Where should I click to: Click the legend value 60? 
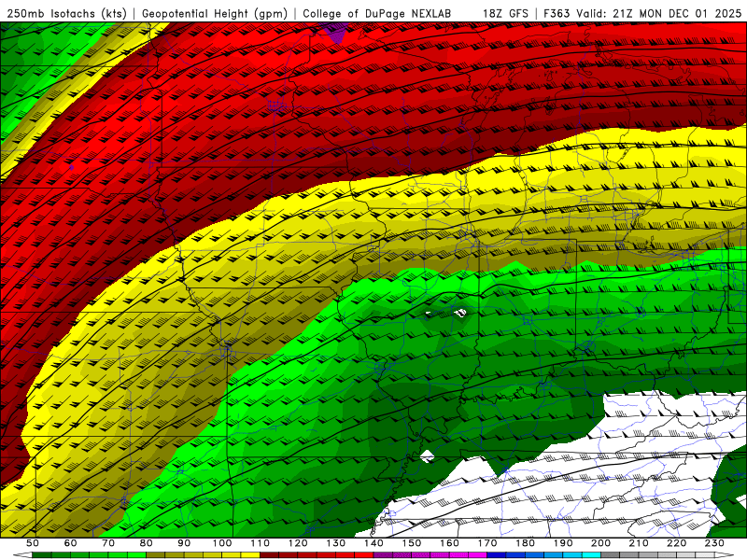tap(70, 543)
